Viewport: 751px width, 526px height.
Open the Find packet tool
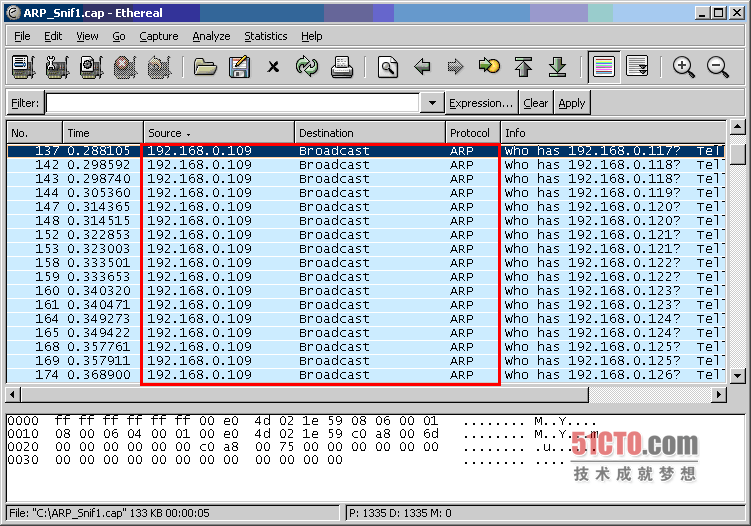coord(388,67)
